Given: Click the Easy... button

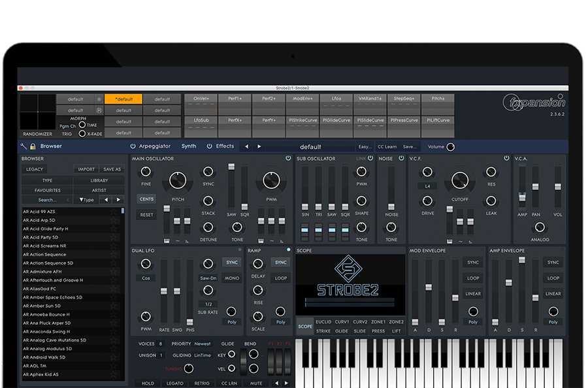Looking at the screenshot, I should (x=365, y=147).
